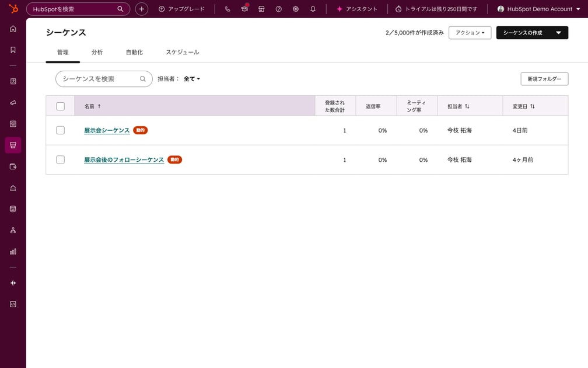Viewport: 588px width, 368px height.
Task: Switch to the 分析 tab
Action: (x=97, y=52)
